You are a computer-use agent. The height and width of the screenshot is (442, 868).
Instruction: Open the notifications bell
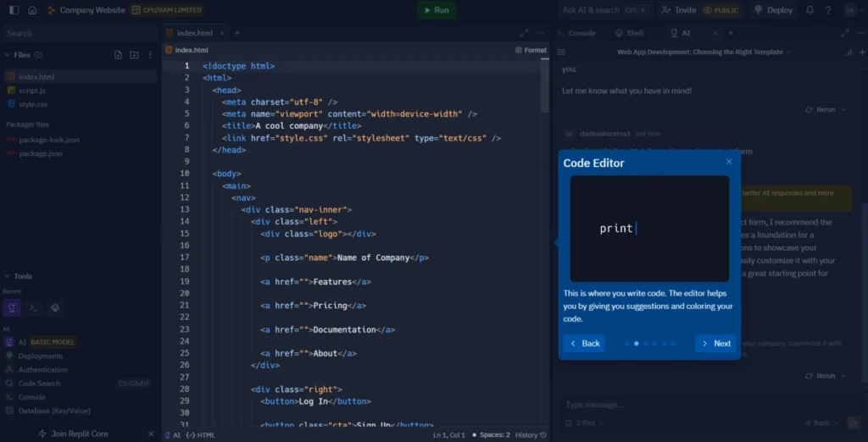click(810, 10)
